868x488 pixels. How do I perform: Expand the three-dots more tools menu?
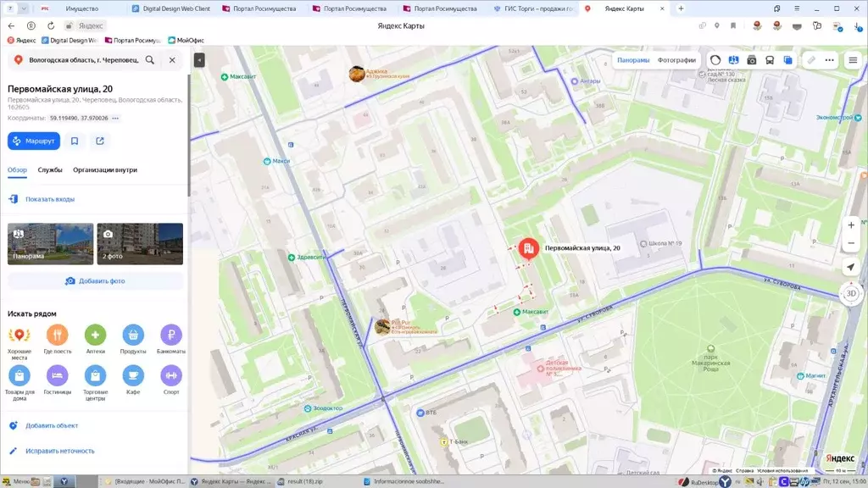830,60
